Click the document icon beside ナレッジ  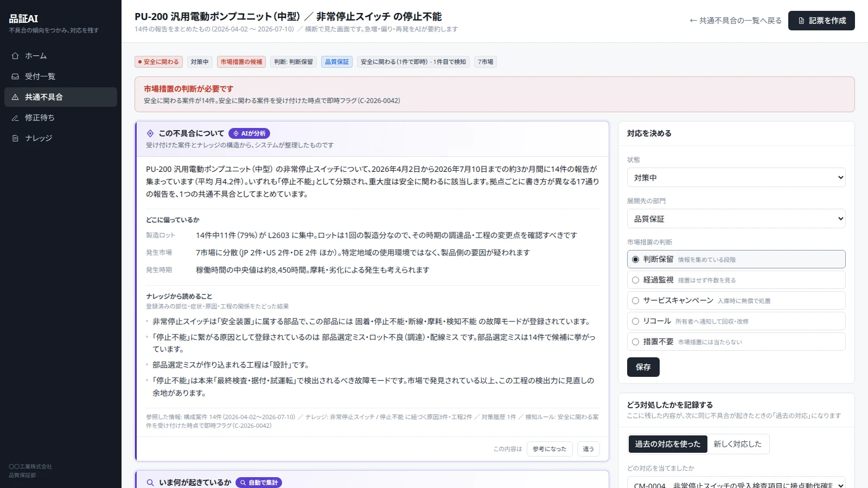(15, 138)
